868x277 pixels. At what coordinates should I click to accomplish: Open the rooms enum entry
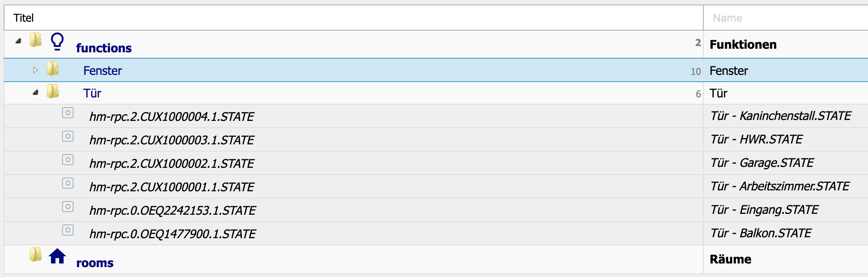pyautogui.click(x=95, y=263)
